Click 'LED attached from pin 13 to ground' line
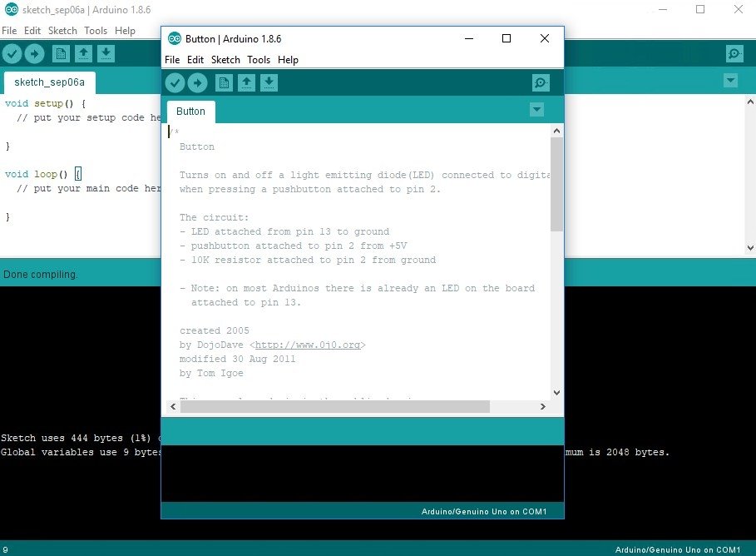Screen dimensions: 756x556 click(x=284, y=231)
